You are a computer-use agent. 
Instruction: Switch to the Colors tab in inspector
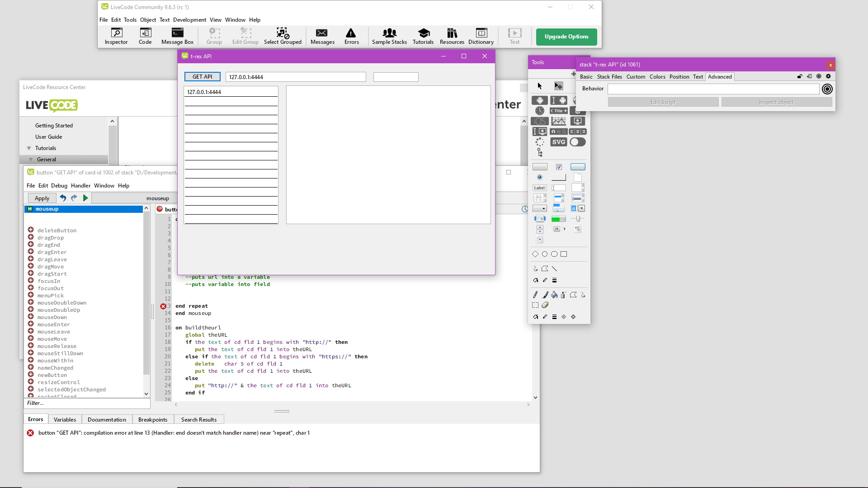[657, 77]
